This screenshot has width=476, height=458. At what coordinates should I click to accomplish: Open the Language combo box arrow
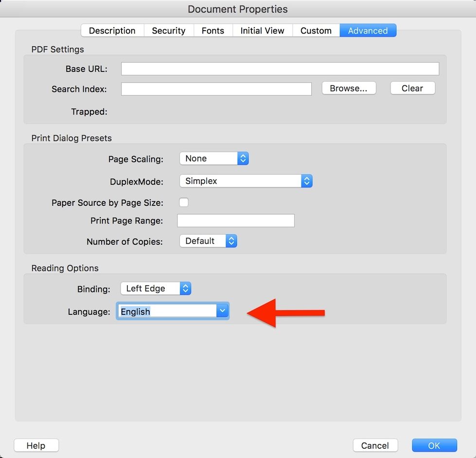click(222, 311)
